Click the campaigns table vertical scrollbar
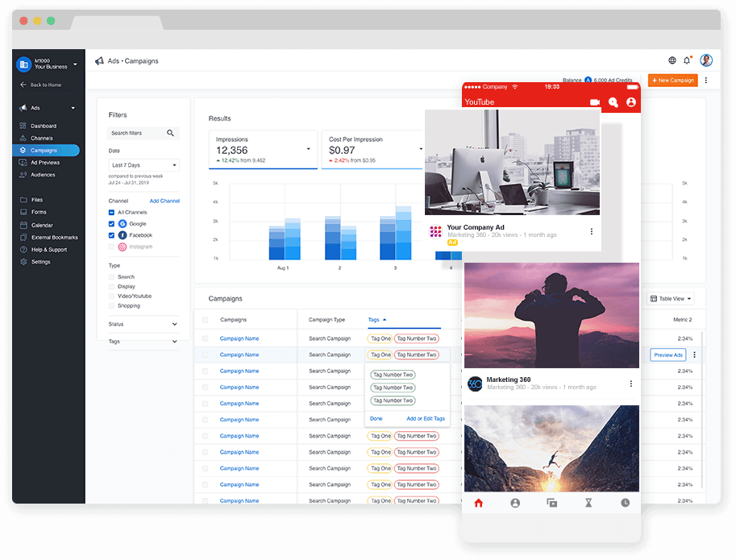 tap(702, 410)
